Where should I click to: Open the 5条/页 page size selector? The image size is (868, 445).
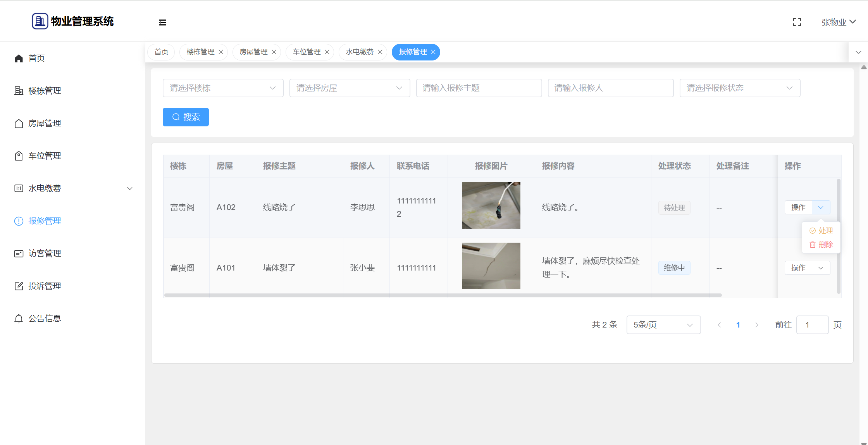663,325
